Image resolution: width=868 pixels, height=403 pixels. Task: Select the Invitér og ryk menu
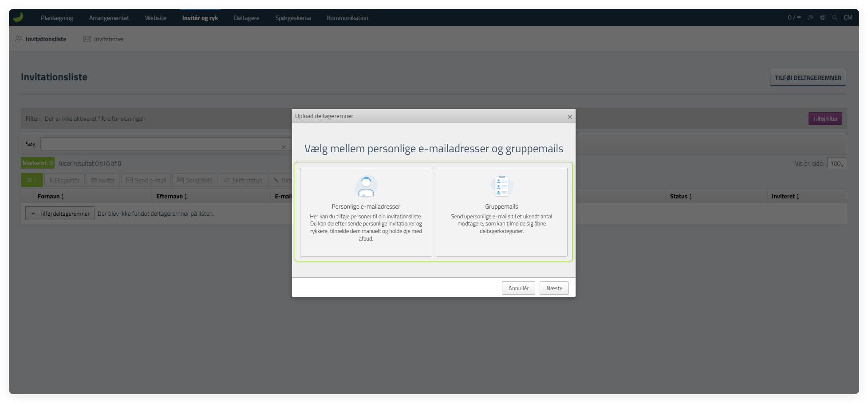click(x=200, y=18)
